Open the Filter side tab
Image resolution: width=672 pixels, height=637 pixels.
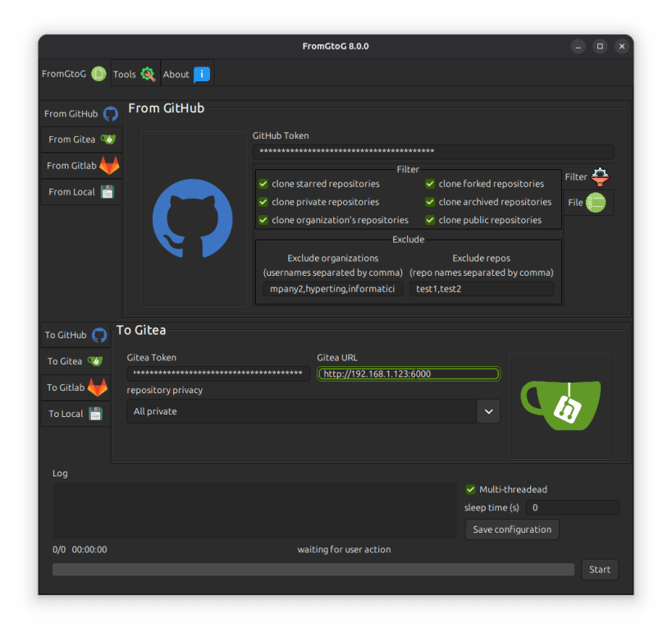coord(587,176)
